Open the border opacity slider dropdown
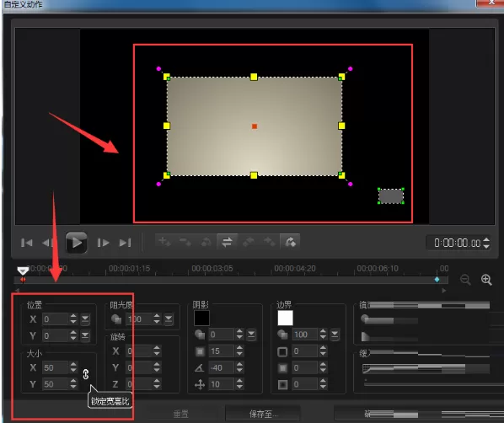Image resolution: width=504 pixels, height=423 pixels. pos(335,335)
